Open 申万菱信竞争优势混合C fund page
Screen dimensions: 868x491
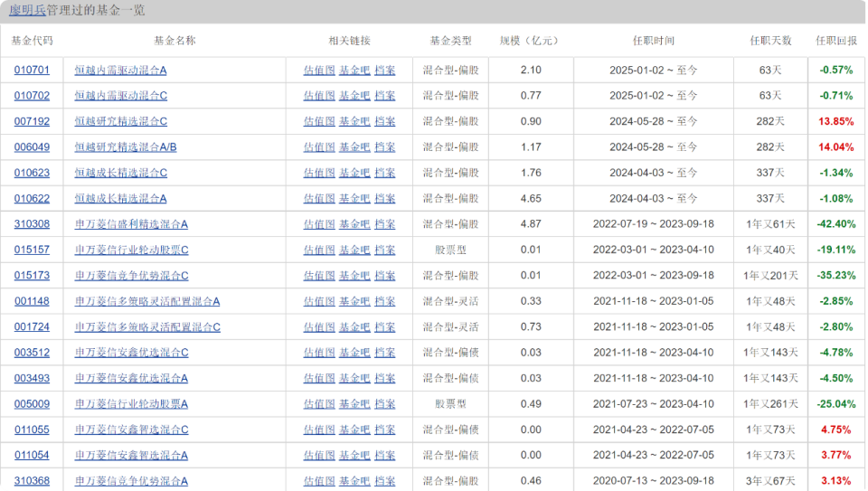(x=131, y=276)
